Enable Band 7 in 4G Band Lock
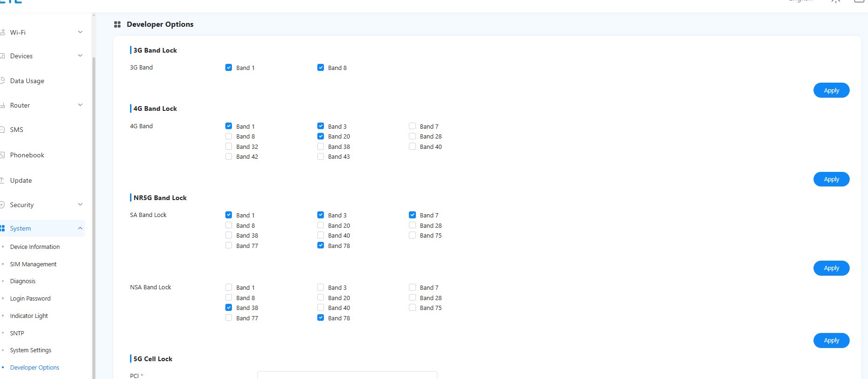This screenshot has width=868, height=379. (412, 126)
